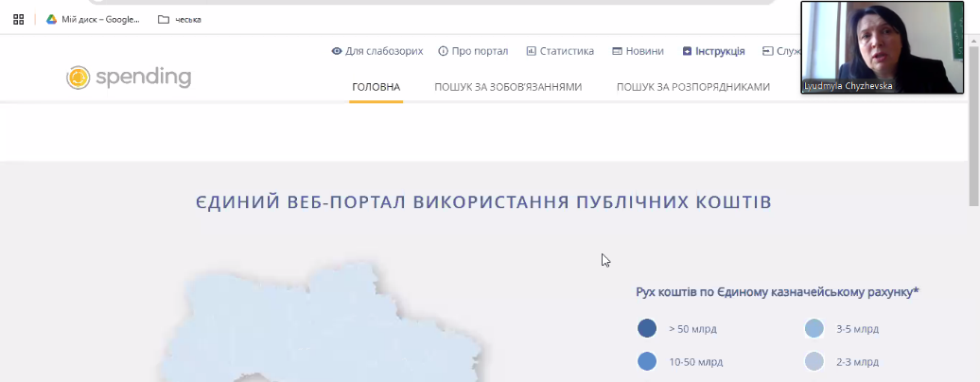The height and width of the screenshot is (382, 980).
Task: Click the login icon beside Служ
Action: [767, 51]
